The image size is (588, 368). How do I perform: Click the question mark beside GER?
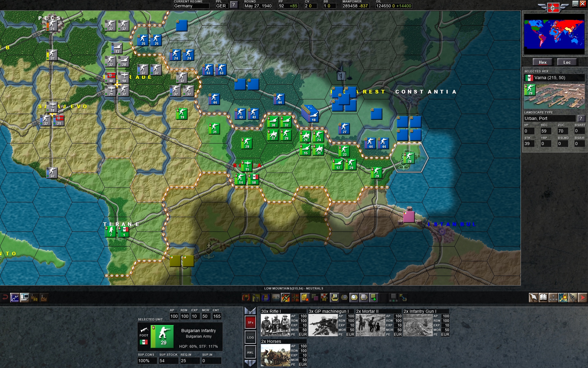[234, 5]
